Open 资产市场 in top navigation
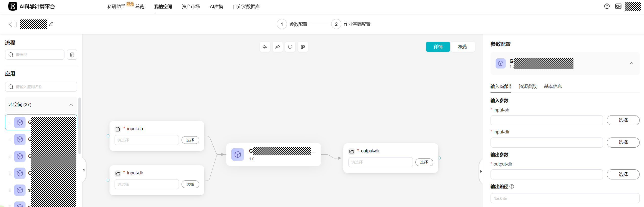This screenshot has width=644, height=207. pyautogui.click(x=191, y=7)
